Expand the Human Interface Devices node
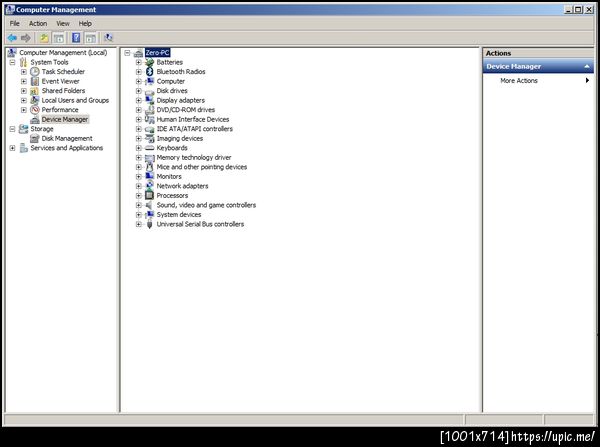The height and width of the screenshot is (447, 600). [x=139, y=119]
